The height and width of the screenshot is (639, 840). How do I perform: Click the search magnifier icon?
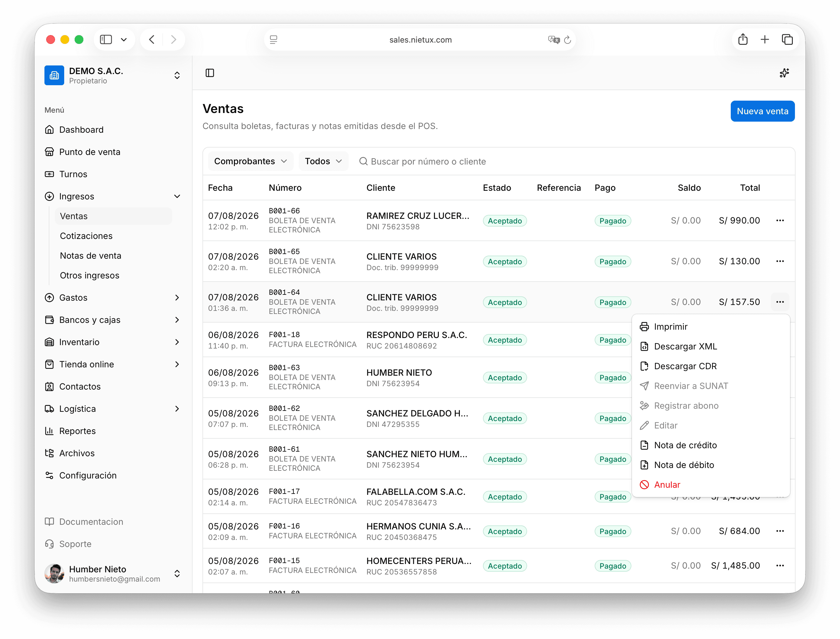(x=364, y=161)
